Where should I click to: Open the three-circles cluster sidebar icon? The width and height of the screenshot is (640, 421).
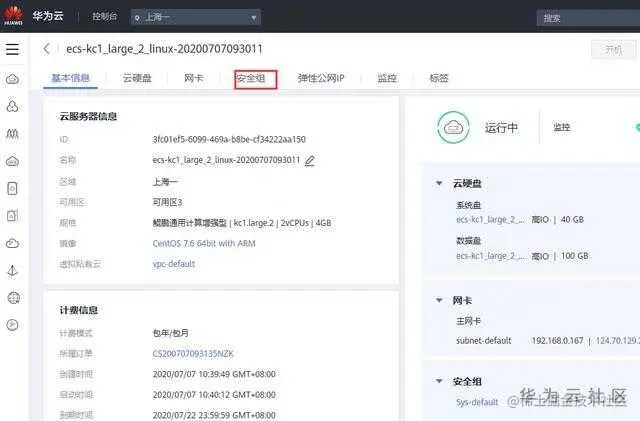point(12,106)
